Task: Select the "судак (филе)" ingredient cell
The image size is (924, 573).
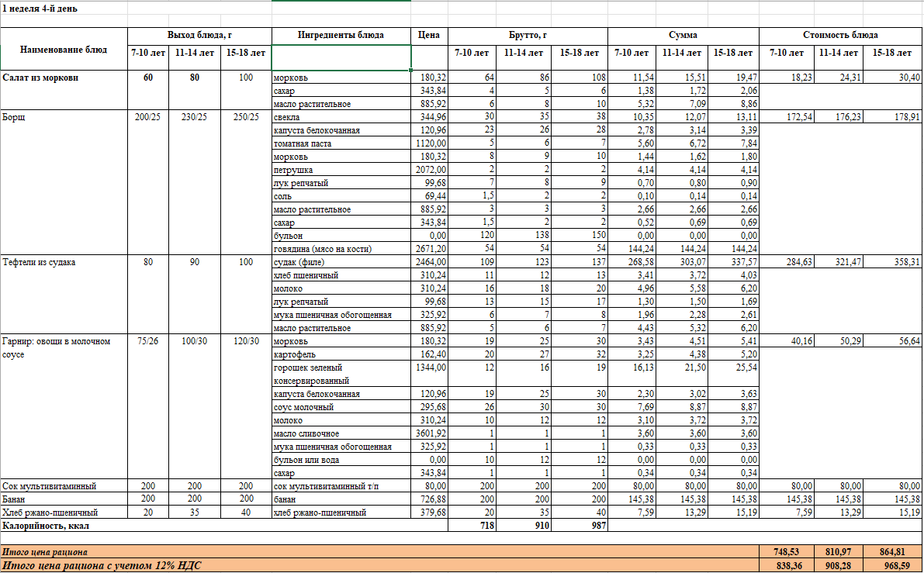Action: click(298, 262)
